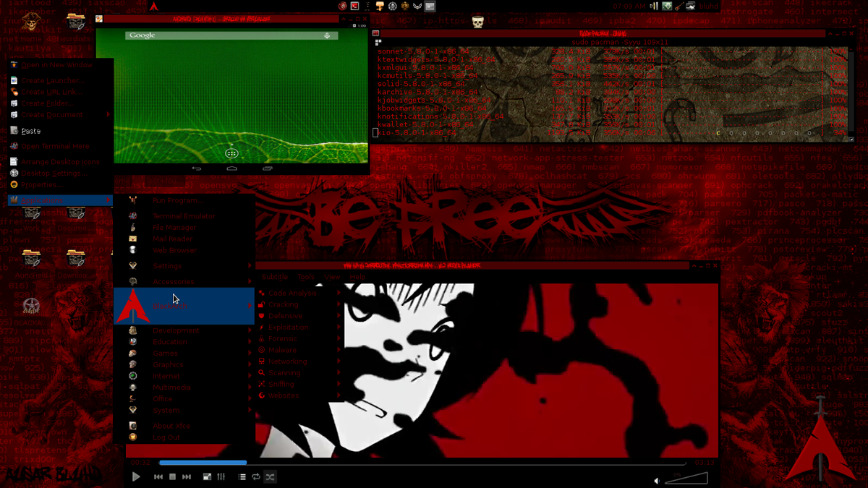Choose Create Launcher from context menu
Viewport: 868px width, 488px height.
60,81
